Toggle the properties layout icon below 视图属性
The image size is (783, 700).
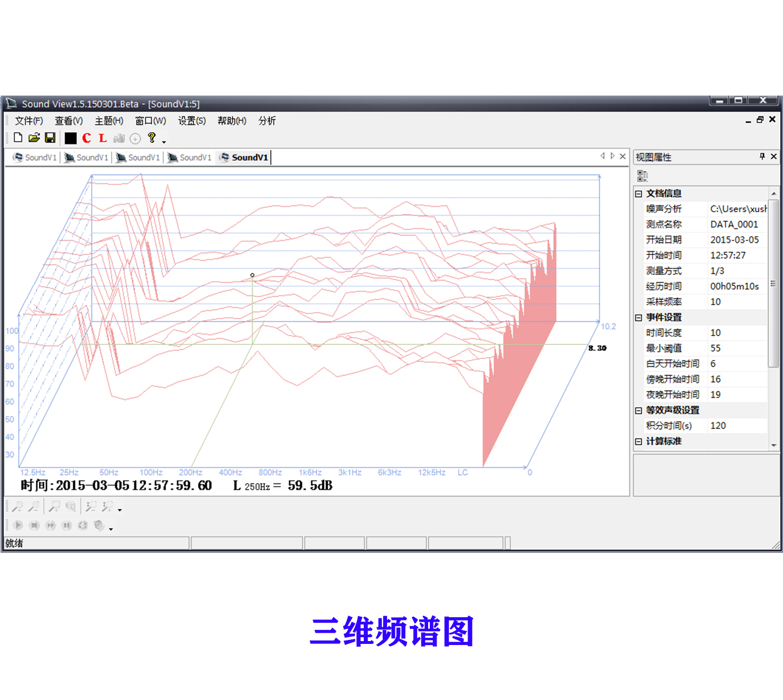(643, 176)
